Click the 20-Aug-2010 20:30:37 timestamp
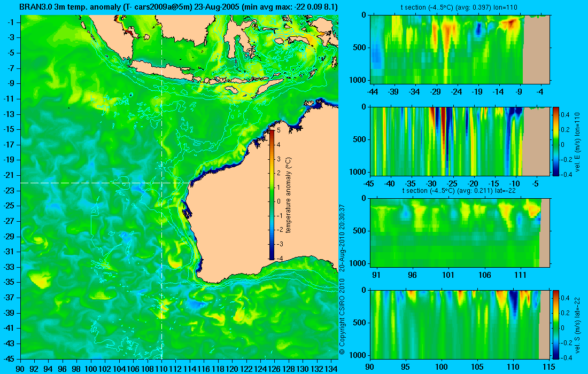This screenshot has width=588, height=374. coord(342,238)
